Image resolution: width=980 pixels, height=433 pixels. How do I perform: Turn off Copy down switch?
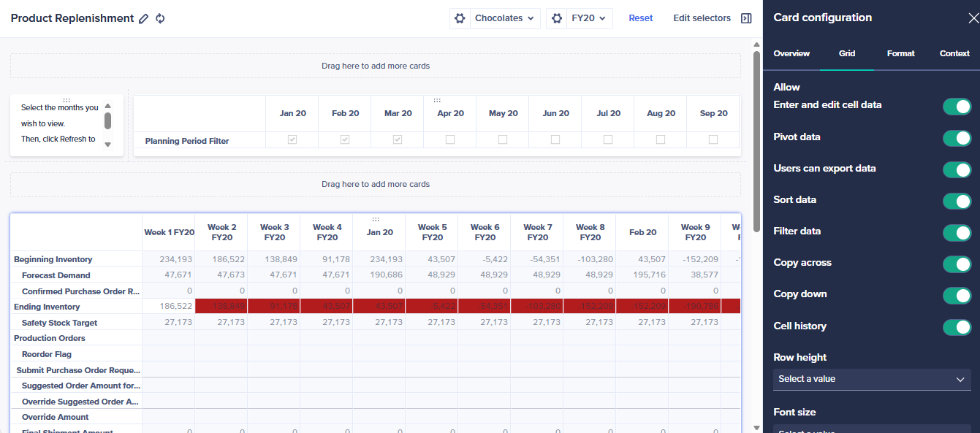coord(957,295)
